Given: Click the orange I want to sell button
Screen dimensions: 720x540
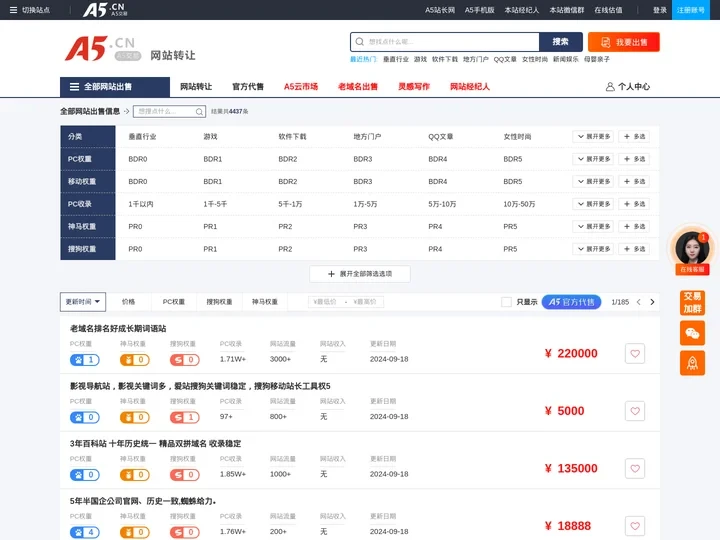Looking at the screenshot, I should coord(624,42).
